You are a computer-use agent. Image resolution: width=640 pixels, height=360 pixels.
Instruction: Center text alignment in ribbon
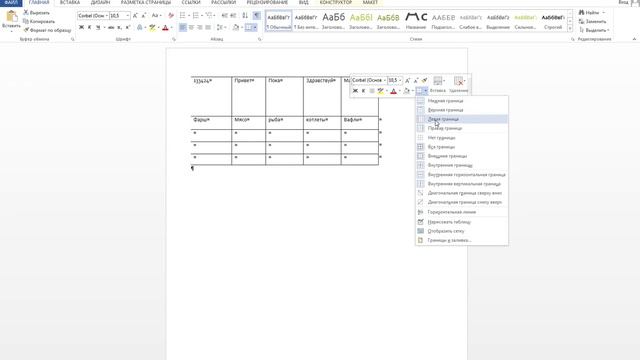click(191, 27)
